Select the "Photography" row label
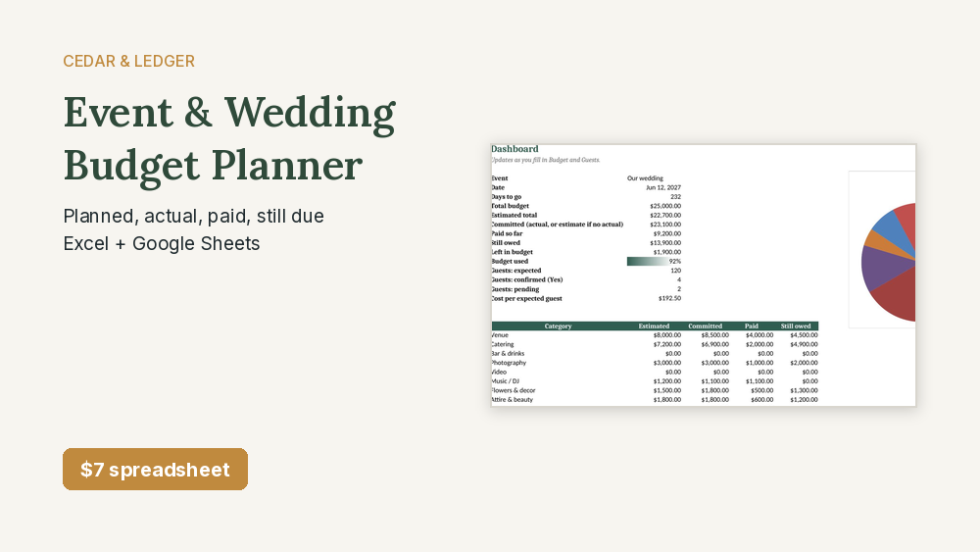The width and height of the screenshot is (980, 552). [509, 363]
